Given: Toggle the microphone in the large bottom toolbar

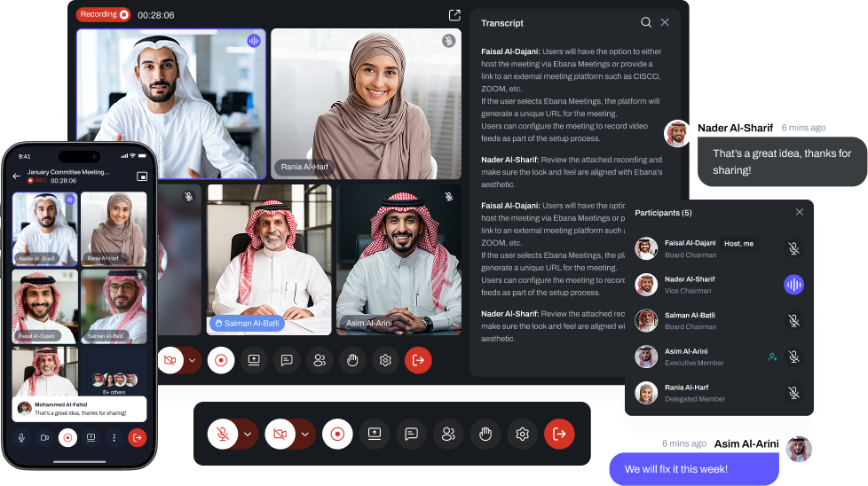Looking at the screenshot, I should (223, 434).
